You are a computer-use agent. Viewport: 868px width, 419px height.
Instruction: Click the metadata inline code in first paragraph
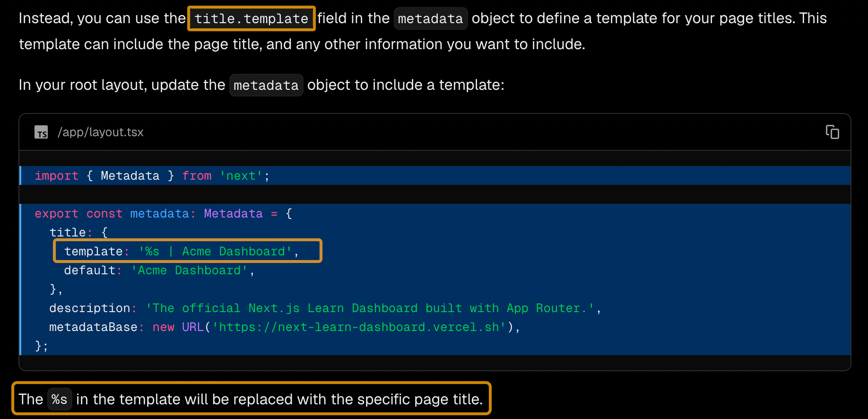pos(430,19)
